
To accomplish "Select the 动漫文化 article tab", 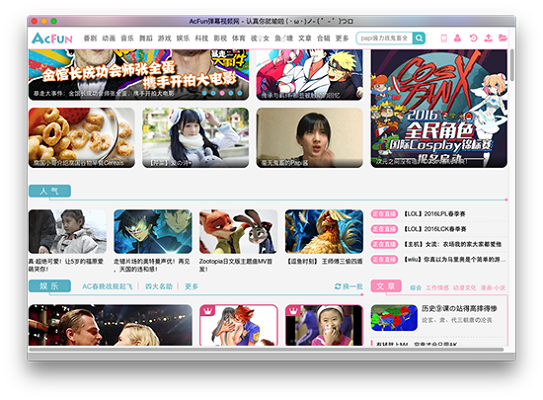I will (464, 288).
